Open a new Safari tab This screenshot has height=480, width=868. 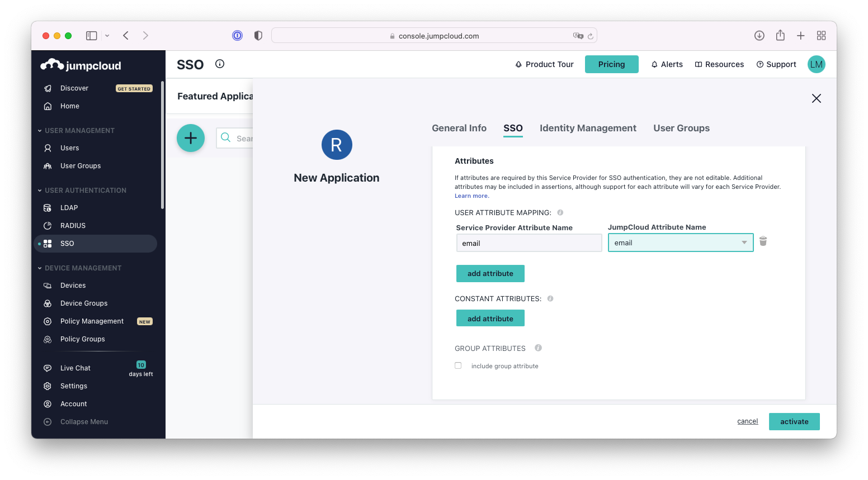click(801, 36)
